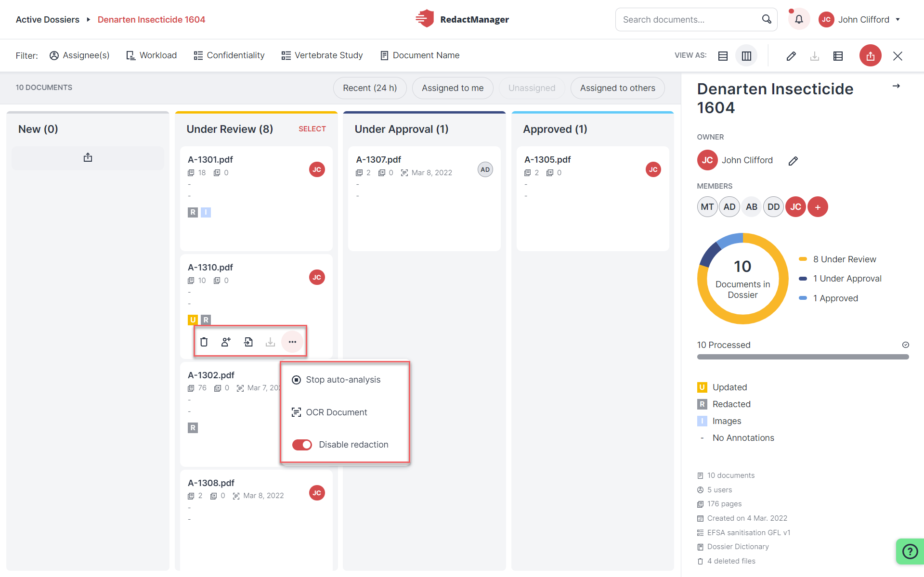Viewport: 924px width, 577px height.
Task: Open the A-1302.pdf document
Action: 211,375
